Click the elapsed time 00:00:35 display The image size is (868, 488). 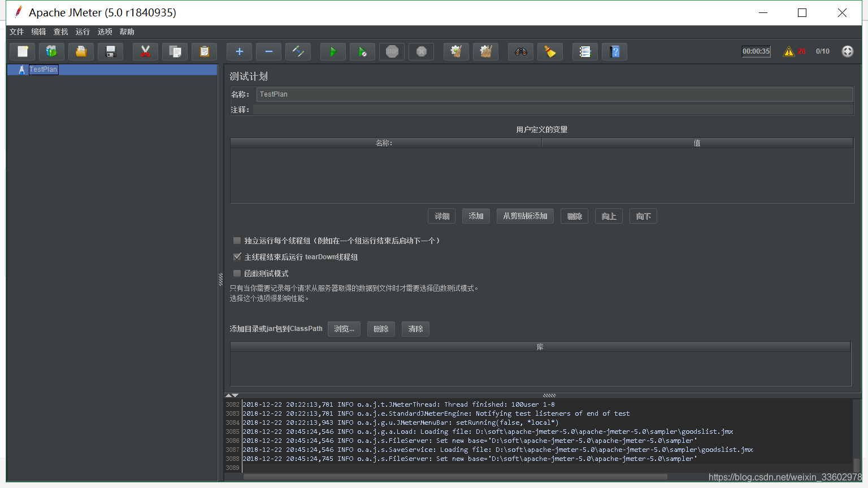coord(756,51)
